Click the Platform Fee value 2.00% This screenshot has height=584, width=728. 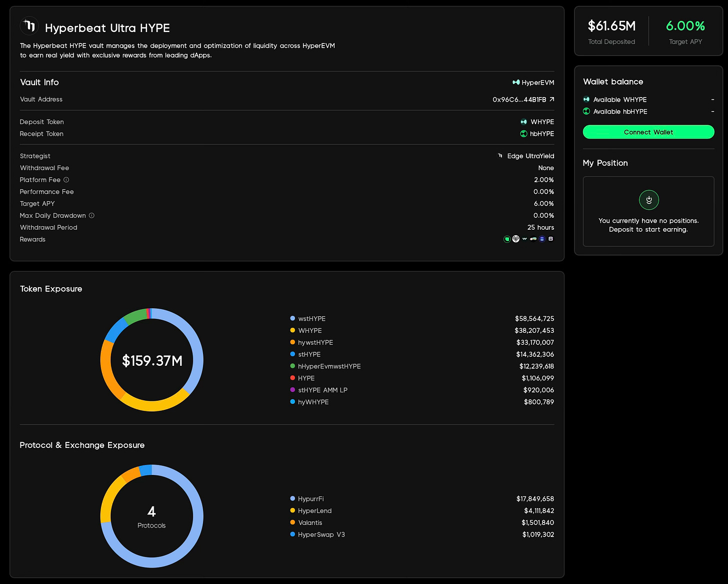(x=544, y=180)
